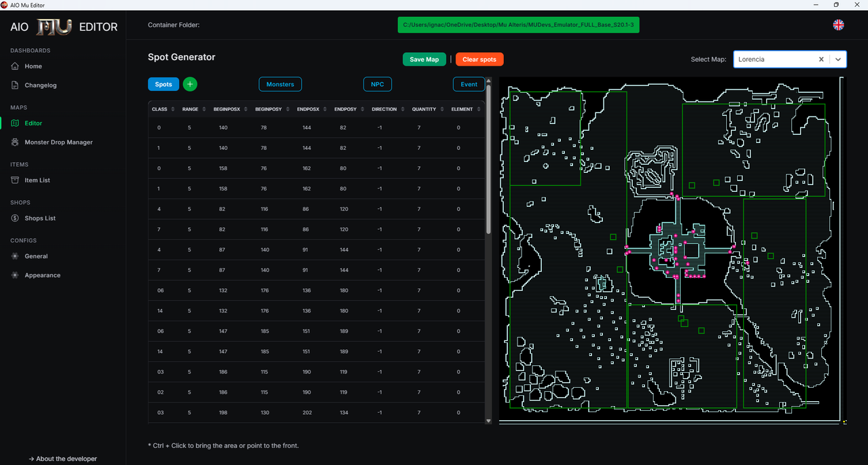Sort by ELEMENT column arrows
868x465 pixels.
(478, 109)
